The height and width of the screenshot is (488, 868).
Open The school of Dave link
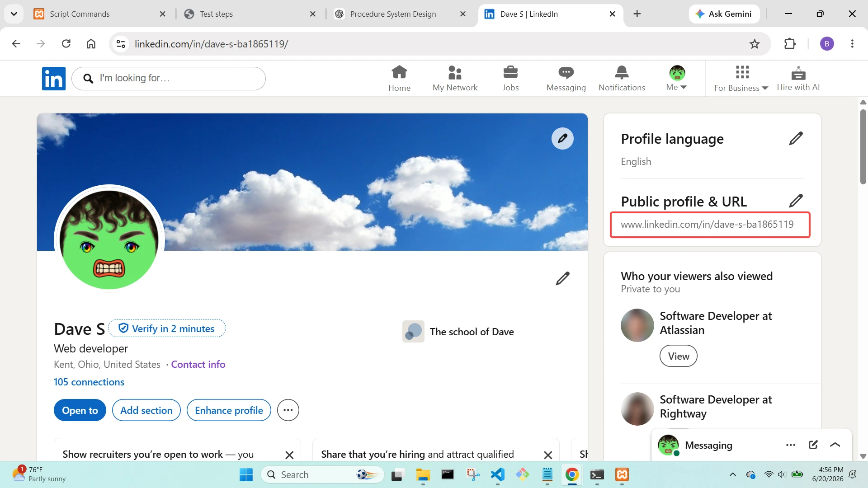coord(458,332)
